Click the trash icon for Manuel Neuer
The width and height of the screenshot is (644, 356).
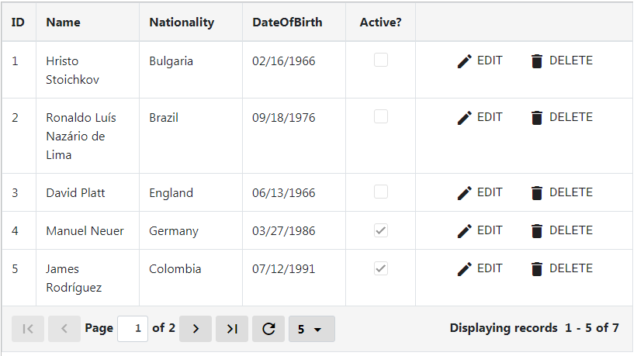[x=536, y=231]
